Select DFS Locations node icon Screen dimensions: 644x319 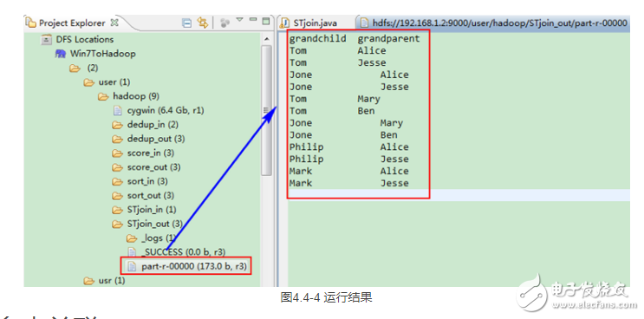click(48, 39)
